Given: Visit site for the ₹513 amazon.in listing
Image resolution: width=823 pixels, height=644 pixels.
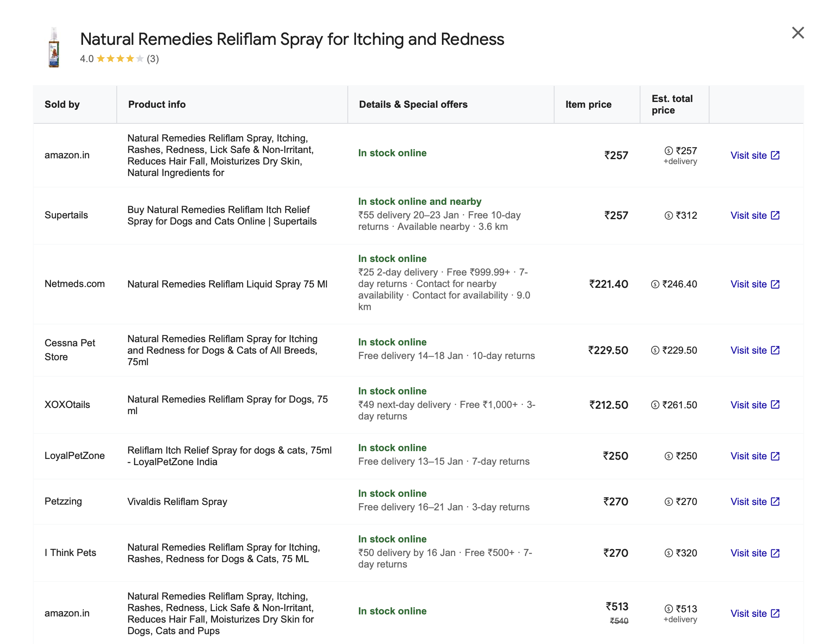Looking at the screenshot, I should coord(749,614).
